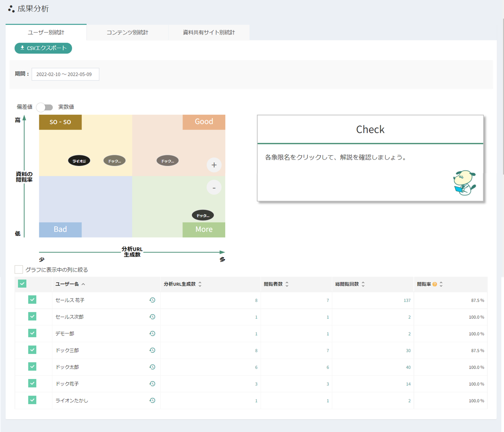Viewport: 504px width, 432px height.
Task: Open the 期間 date range field
Action: click(x=65, y=74)
